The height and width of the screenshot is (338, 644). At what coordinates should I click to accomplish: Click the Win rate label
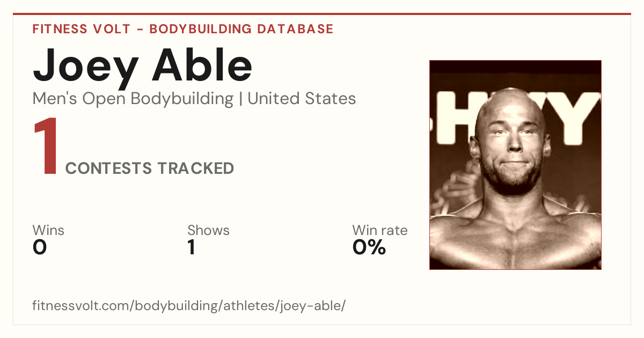click(x=380, y=230)
